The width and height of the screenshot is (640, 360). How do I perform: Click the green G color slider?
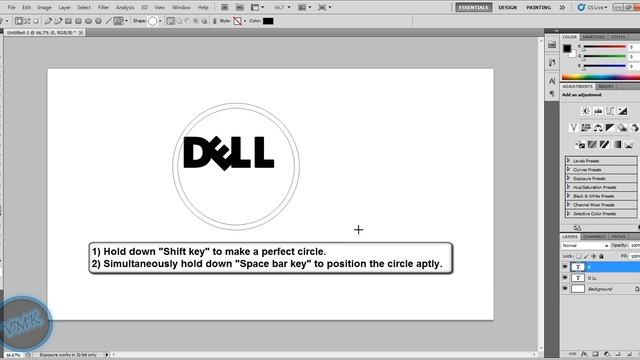click(604, 56)
